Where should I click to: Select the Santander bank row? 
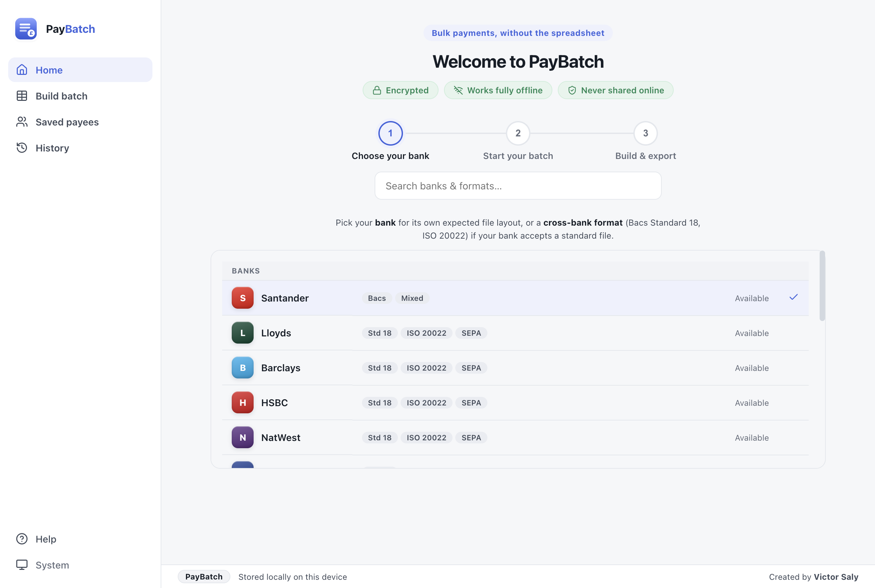pyautogui.click(x=515, y=298)
